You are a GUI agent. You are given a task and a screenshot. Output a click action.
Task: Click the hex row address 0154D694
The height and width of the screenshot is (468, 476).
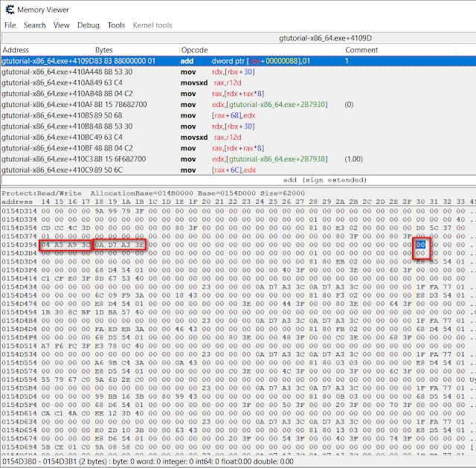pos(19,447)
